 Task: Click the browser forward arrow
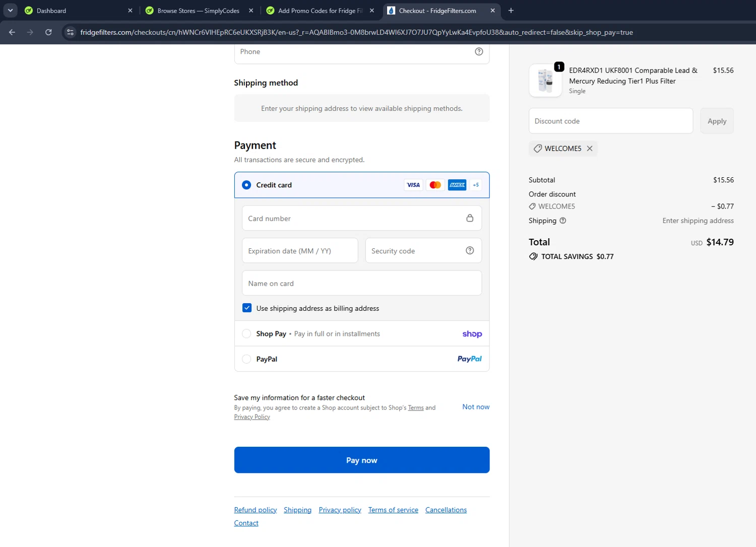(x=30, y=32)
